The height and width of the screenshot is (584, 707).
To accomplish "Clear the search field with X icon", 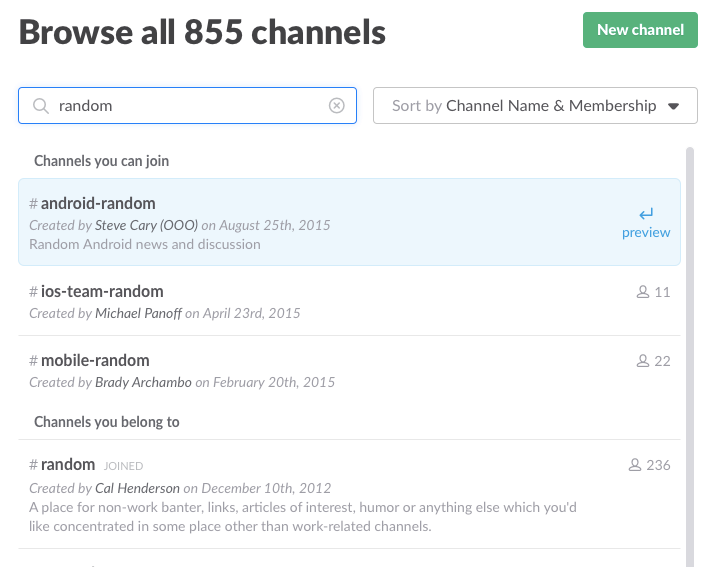I will (337, 106).
